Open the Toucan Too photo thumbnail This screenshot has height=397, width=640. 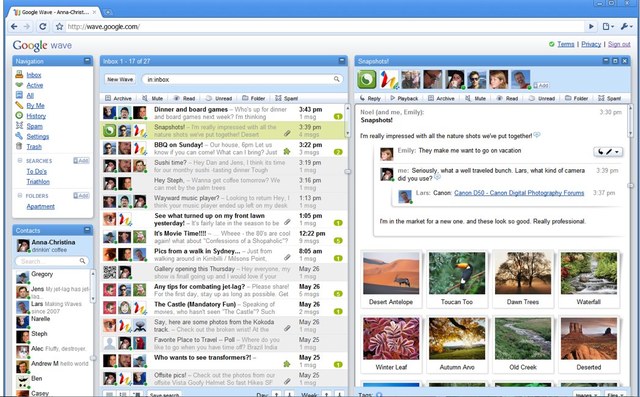tap(457, 279)
